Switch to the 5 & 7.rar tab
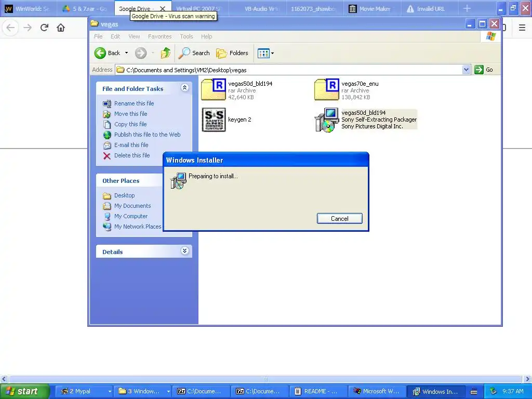 (x=85, y=9)
